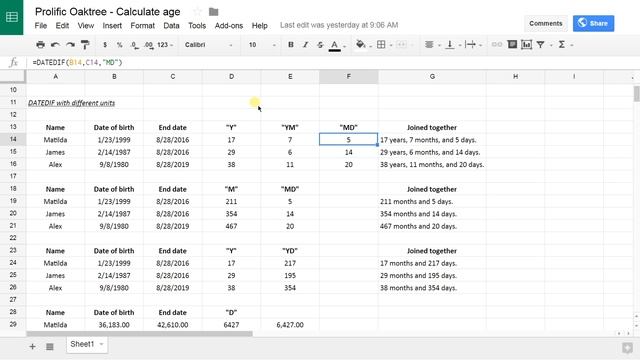The height and width of the screenshot is (360, 640).
Task: Open vertical align options
Action: coord(450,44)
